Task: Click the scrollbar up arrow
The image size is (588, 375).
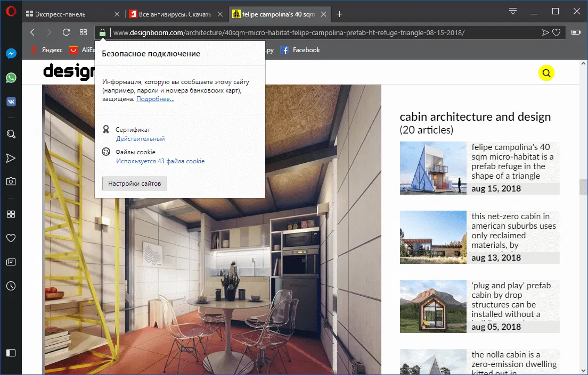Action: click(583, 64)
